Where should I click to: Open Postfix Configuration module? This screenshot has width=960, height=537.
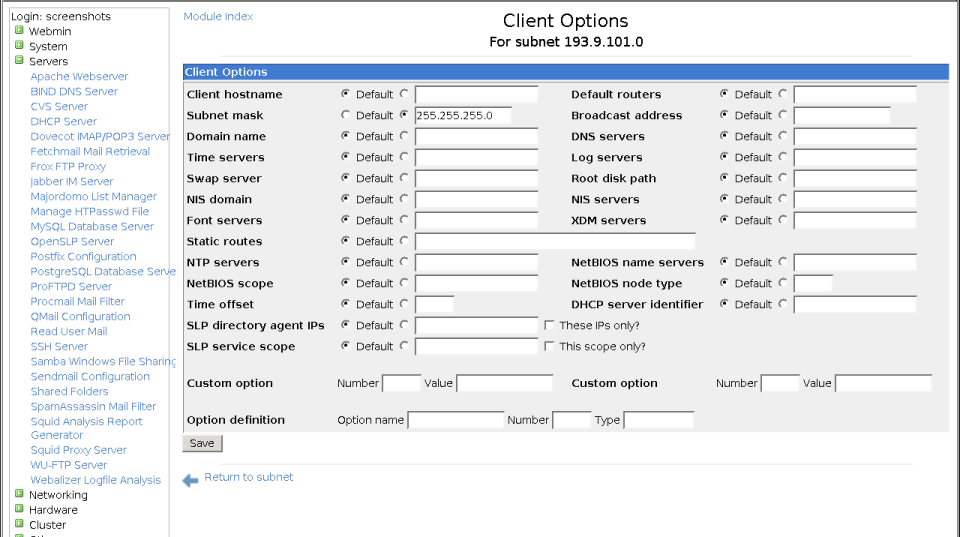(x=83, y=257)
